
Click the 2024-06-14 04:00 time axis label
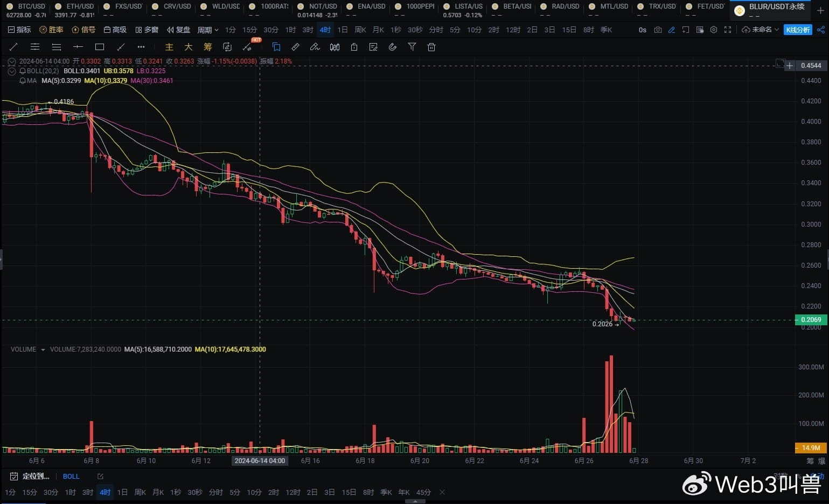tap(260, 461)
